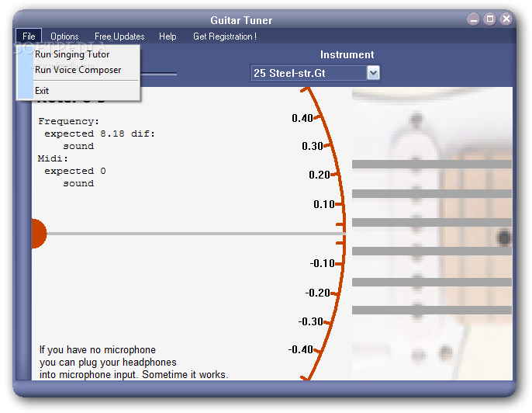Maximize the Guitar Tuner window

pos(490,19)
